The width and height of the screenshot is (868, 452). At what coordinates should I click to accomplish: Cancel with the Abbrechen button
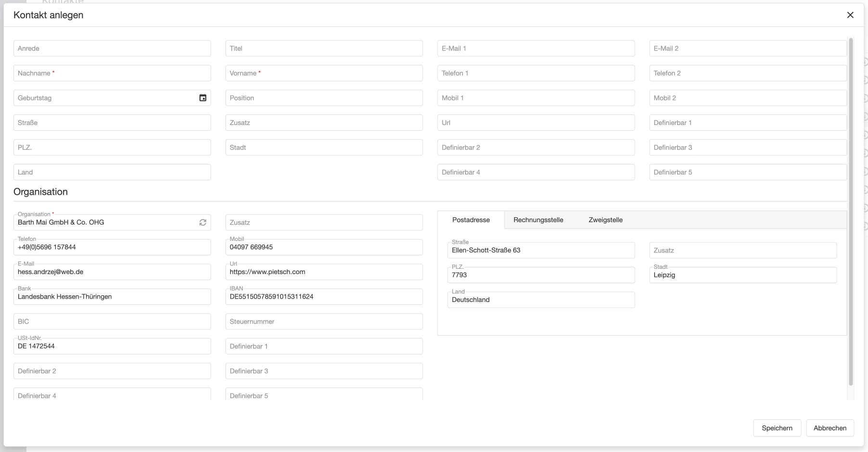(x=830, y=428)
